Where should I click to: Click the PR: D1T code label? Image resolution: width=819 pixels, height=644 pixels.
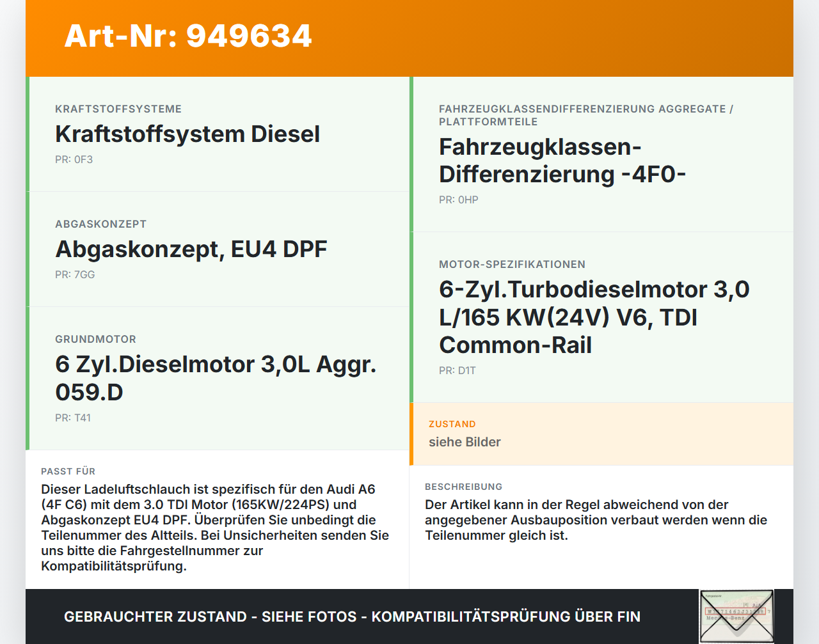[x=457, y=370]
